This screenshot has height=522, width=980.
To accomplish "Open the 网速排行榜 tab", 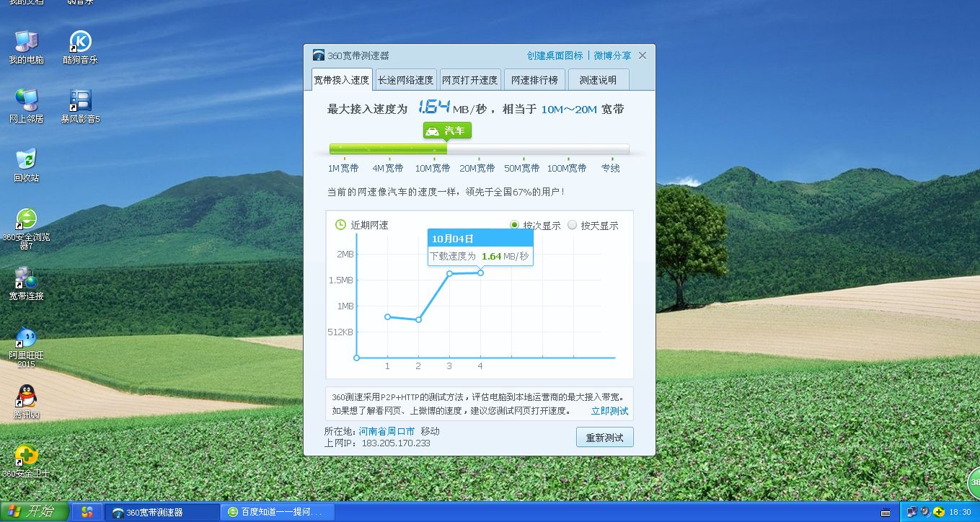I will click(534, 80).
